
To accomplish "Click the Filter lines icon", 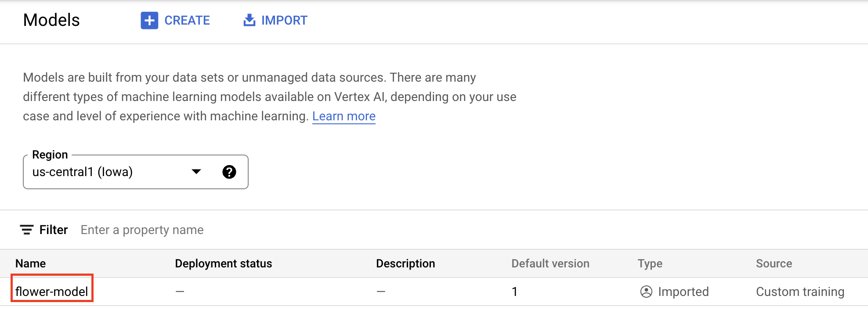I will (27, 230).
